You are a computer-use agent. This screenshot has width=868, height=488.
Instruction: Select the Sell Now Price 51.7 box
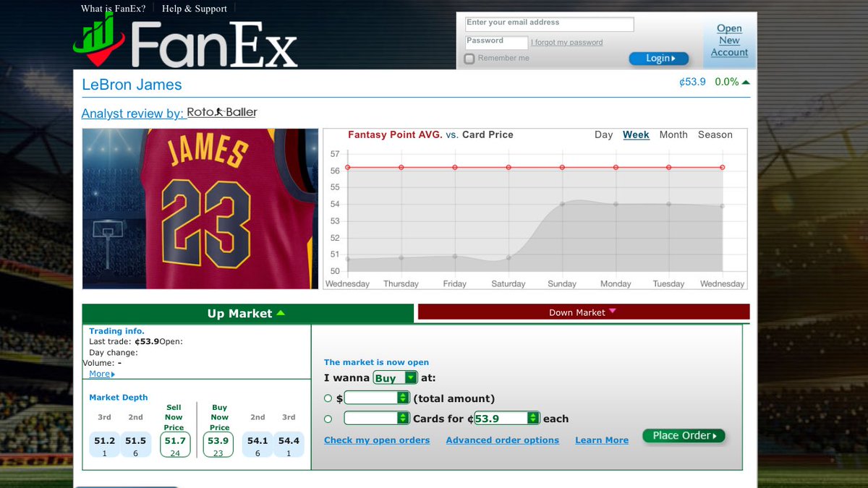pos(175,445)
